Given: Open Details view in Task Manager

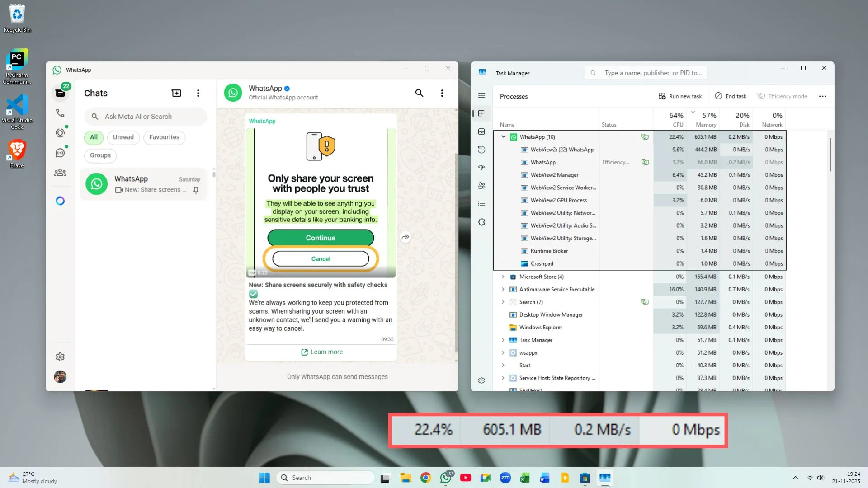Looking at the screenshot, I should point(481,203).
